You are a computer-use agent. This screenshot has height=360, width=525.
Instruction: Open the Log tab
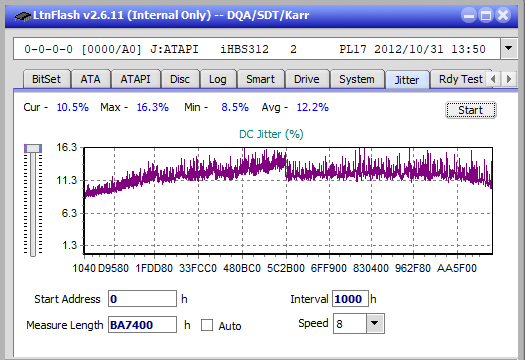coord(218,79)
